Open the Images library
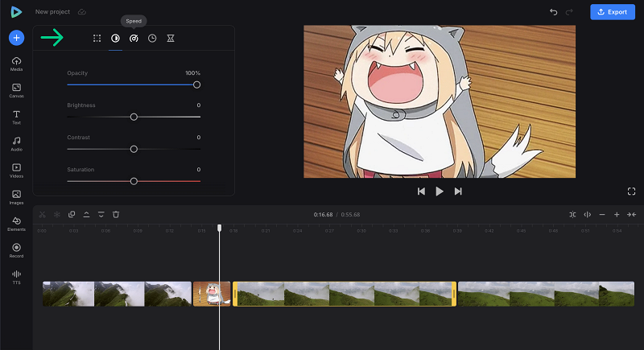Viewport: 644px width, 350px height. pyautogui.click(x=16, y=197)
